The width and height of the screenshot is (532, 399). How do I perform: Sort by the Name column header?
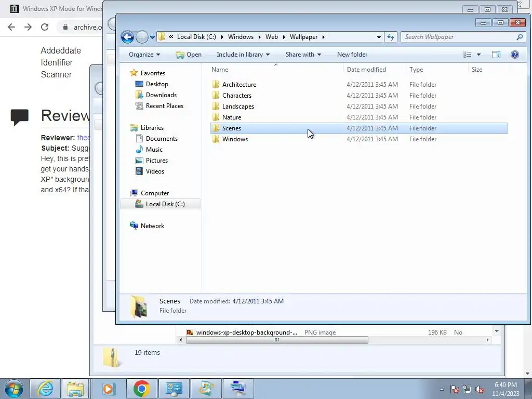click(276, 70)
